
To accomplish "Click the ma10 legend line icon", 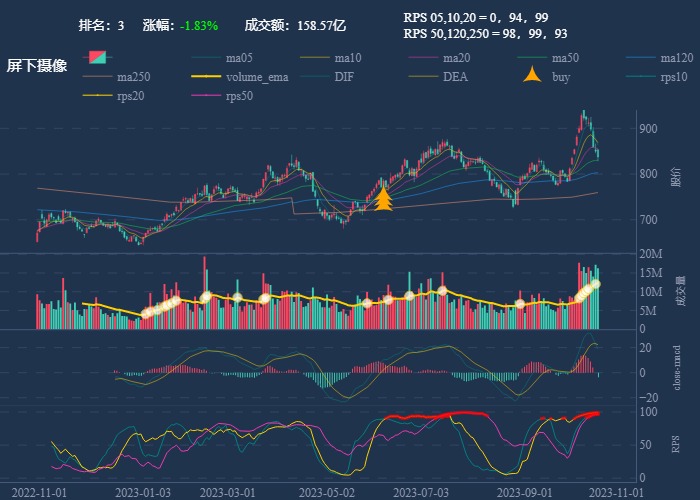I will pos(315,57).
